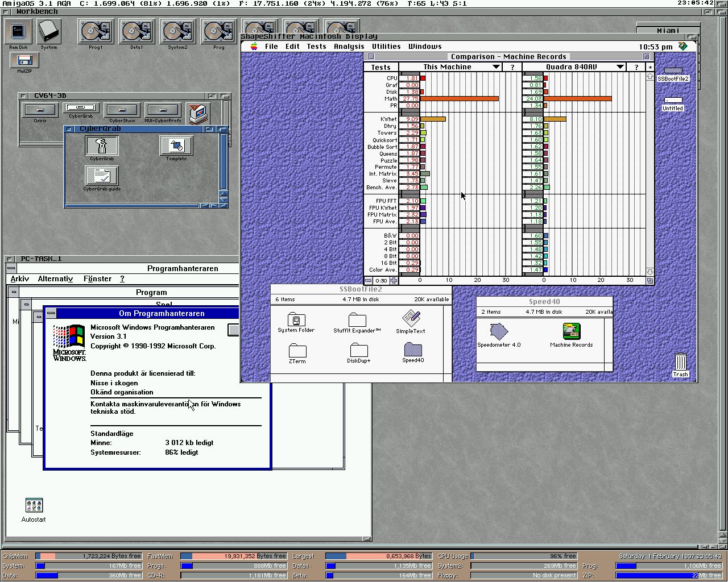Select the CyberGrab.guide document icon
Image resolution: width=728 pixels, height=582 pixels.
click(x=102, y=176)
